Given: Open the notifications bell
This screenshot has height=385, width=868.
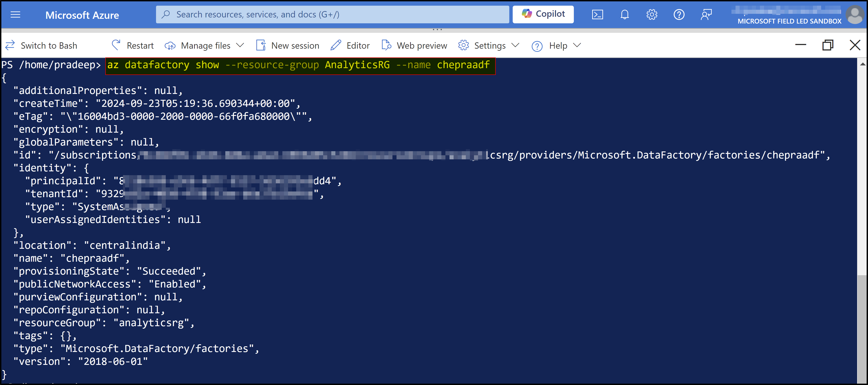Looking at the screenshot, I should click(x=624, y=15).
